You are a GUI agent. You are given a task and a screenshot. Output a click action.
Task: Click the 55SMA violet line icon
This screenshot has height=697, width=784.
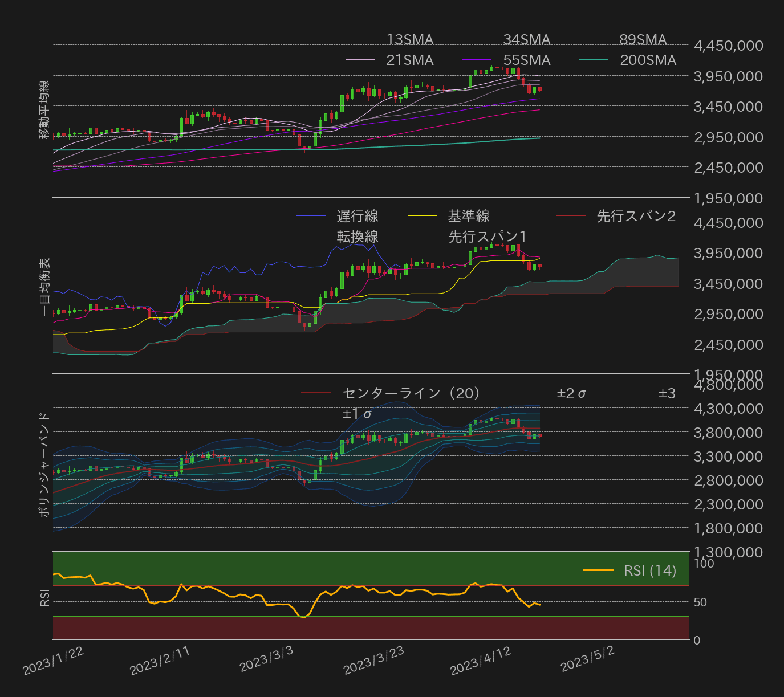(478, 60)
